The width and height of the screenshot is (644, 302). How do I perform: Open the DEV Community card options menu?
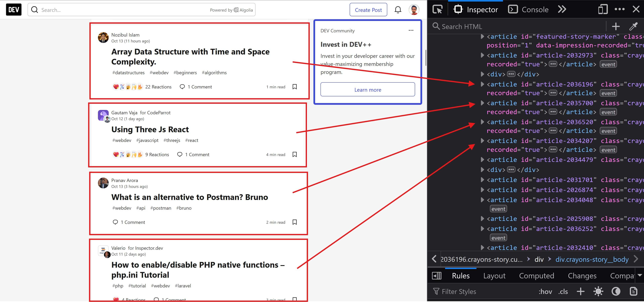pyautogui.click(x=411, y=31)
